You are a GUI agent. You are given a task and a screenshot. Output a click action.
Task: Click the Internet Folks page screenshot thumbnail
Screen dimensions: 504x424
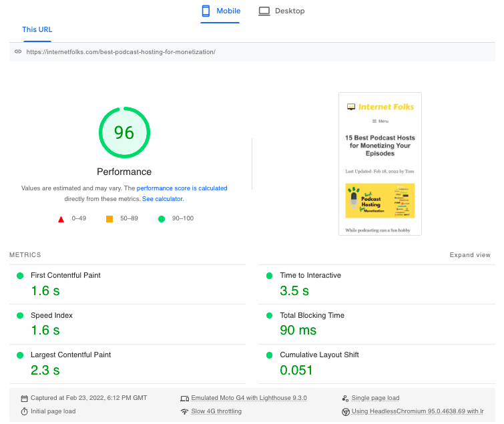[380, 164]
